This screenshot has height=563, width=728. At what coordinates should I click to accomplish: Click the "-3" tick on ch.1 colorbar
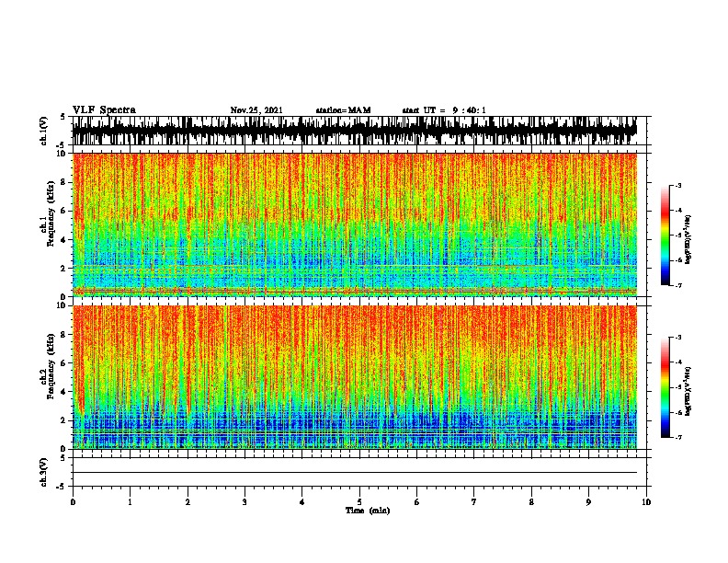point(677,185)
